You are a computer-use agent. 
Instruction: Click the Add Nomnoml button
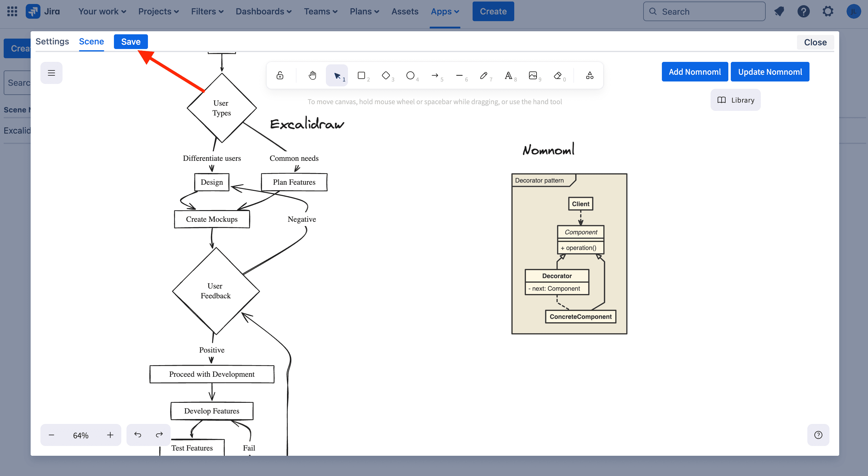tap(695, 72)
